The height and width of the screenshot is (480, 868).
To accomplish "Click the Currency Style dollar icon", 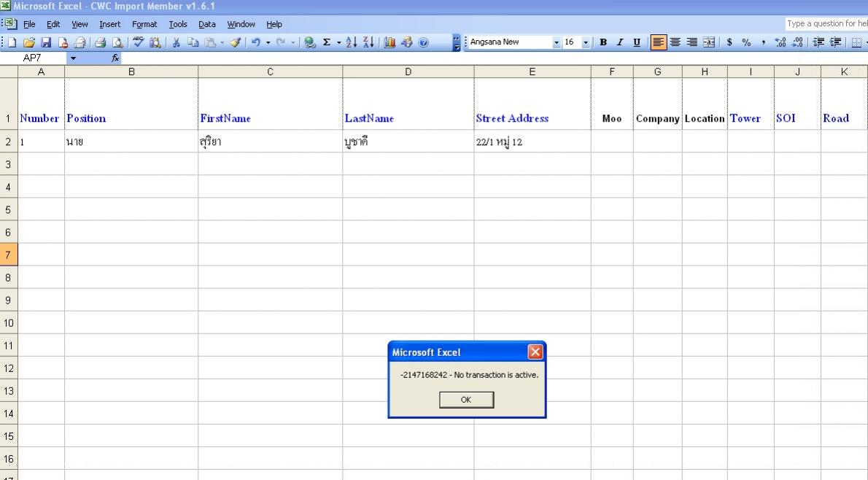I will click(729, 42).
